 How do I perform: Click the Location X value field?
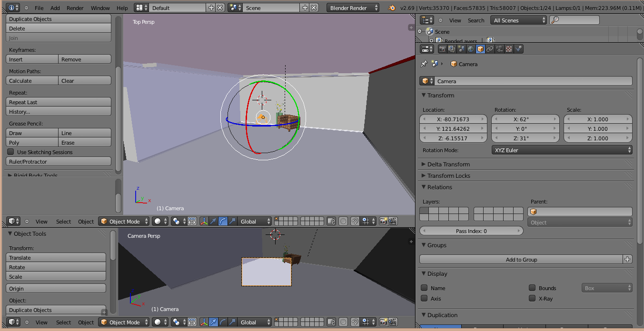[x=454, y=119]
